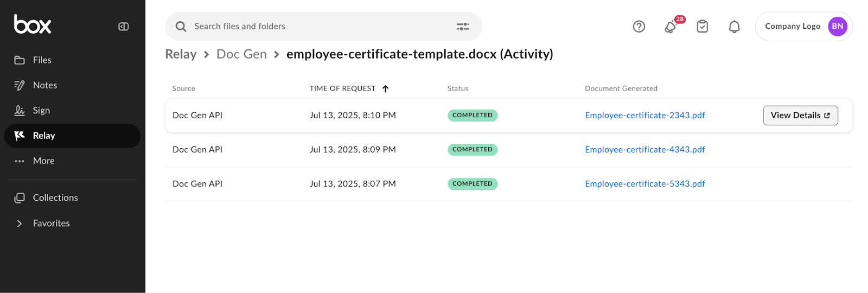Expand the More menu in sidebar
868x293 pixels.
[x=43, y=161]
